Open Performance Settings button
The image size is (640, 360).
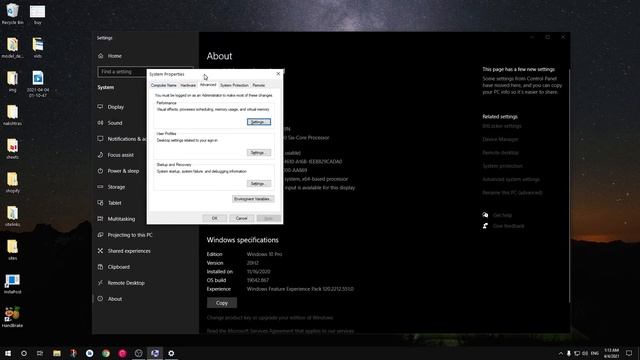[x=259, y=122]
